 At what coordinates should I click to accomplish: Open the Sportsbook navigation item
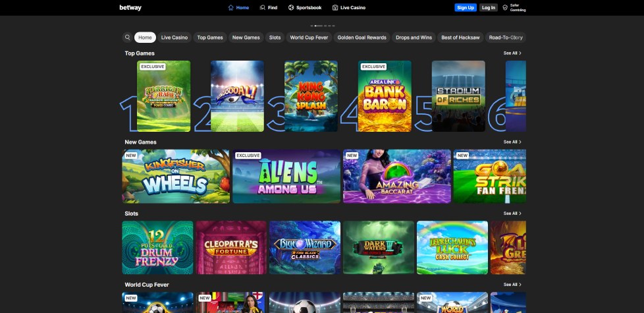click(x=305, y=7)
